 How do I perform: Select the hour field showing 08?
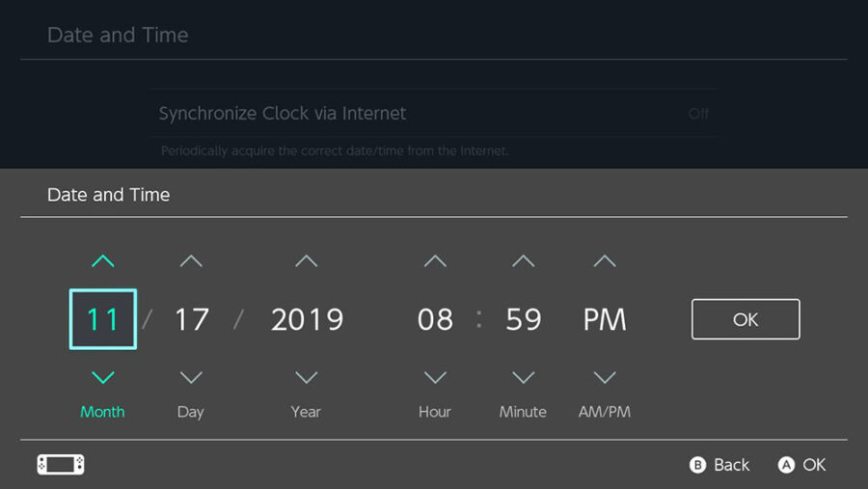(435, 319)
